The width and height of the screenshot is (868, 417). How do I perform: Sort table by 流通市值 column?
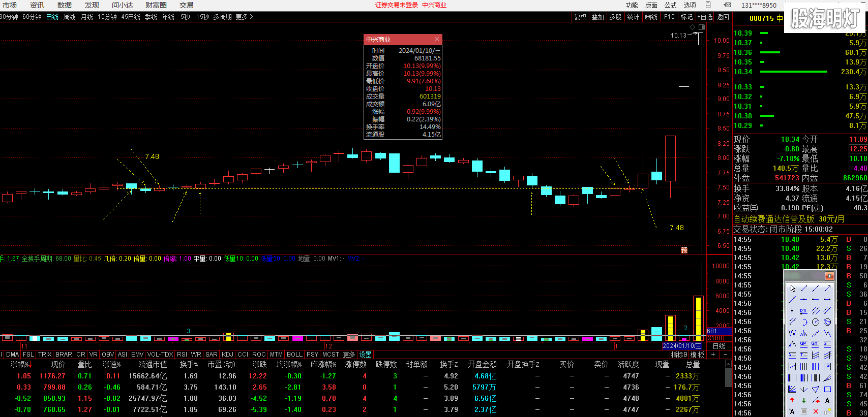pos(153,364)
